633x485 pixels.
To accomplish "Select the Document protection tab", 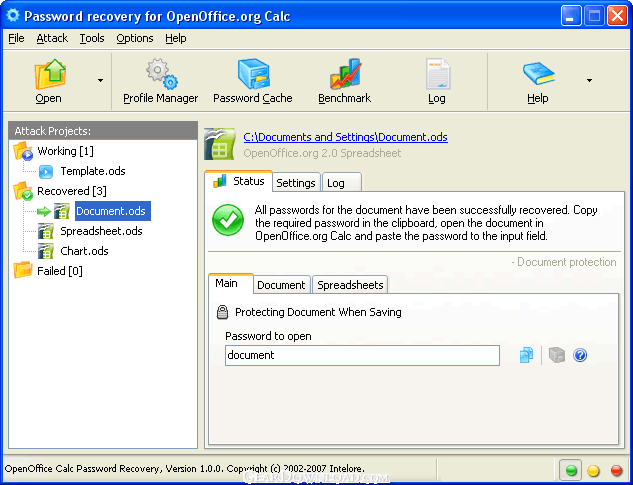I will (281, 285).
